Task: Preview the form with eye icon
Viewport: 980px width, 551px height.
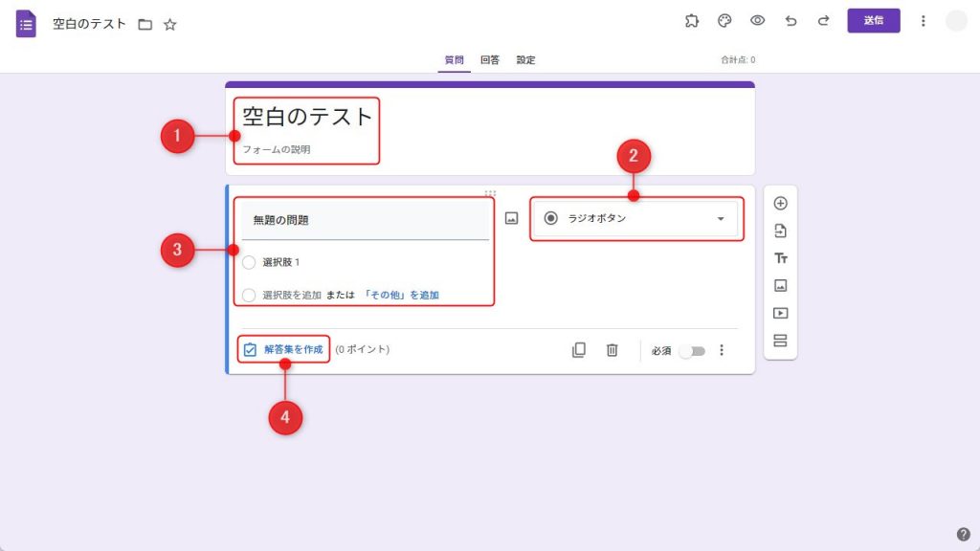Action: tap(758, 21)
